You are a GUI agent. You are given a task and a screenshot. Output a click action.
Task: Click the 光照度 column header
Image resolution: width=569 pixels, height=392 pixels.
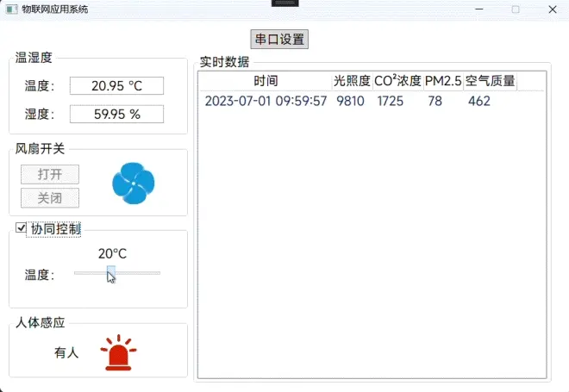click(352, 81)
